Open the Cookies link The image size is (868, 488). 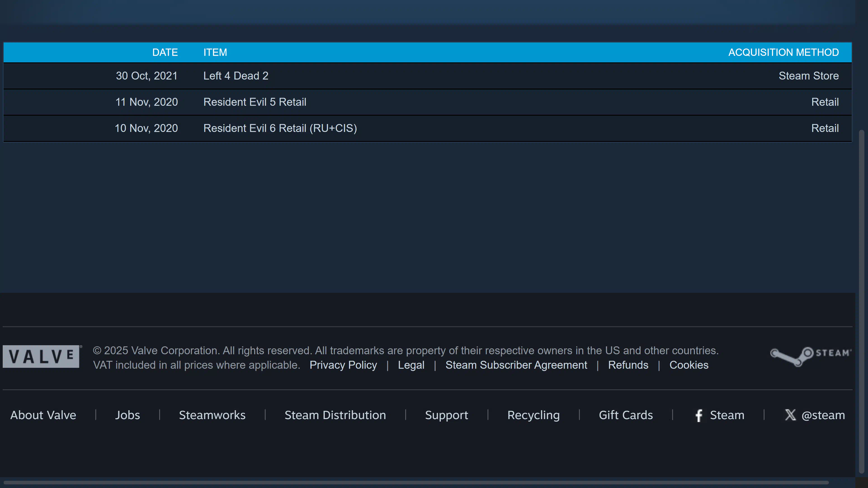[x=688, y=365]
